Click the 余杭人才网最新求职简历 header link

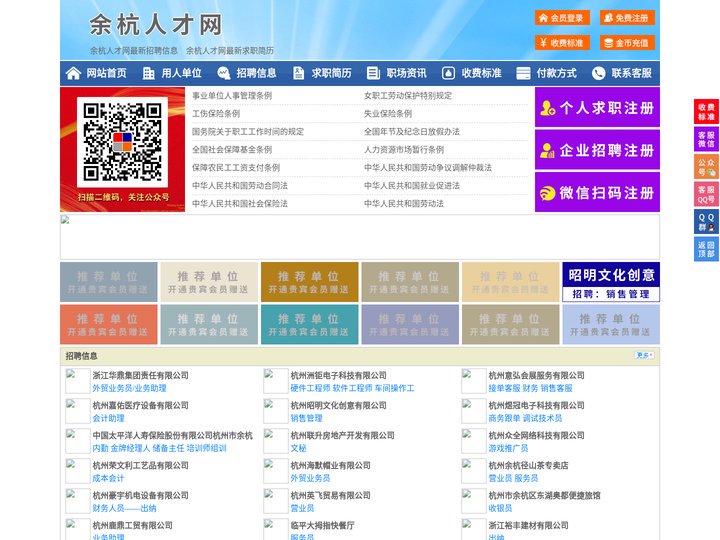[230, 51]
